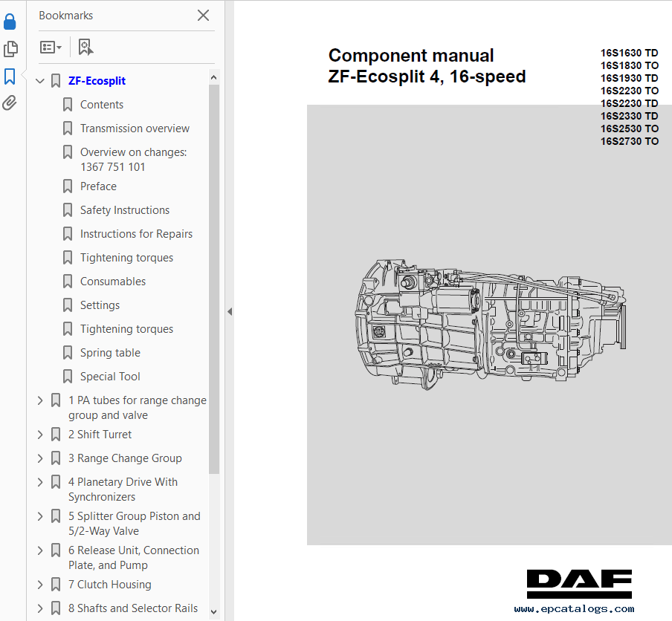
Task: Select 5 Splitter Group Piston bookmark
Action: tap(134, 524)
